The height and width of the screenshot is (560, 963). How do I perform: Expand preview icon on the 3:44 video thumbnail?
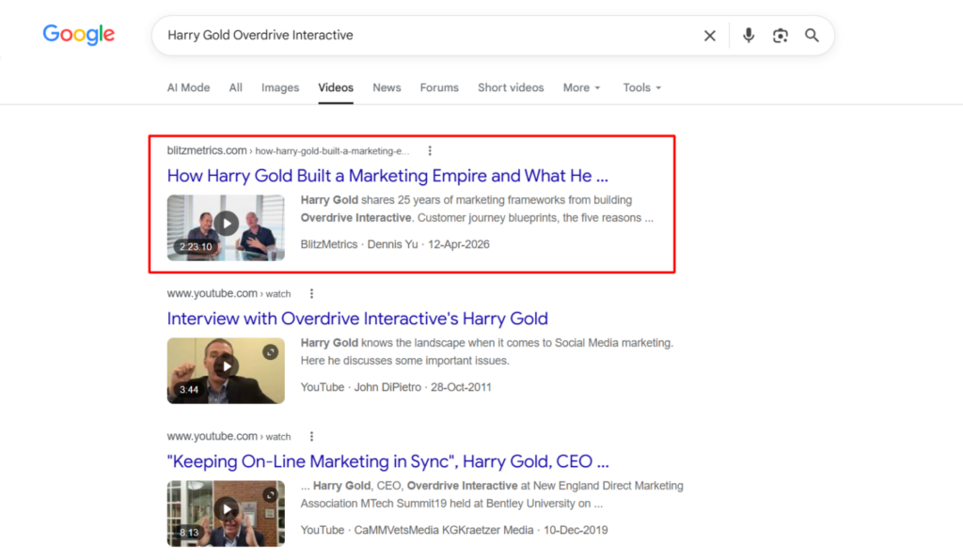click(x=270, y=352)
